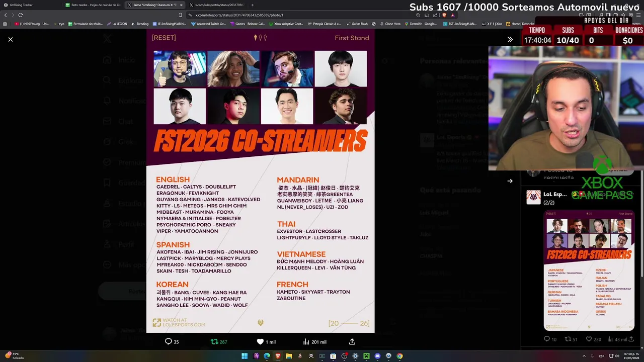
Task: Open X F 1 | Xico bookmark
Action: [x=492, y=24]
